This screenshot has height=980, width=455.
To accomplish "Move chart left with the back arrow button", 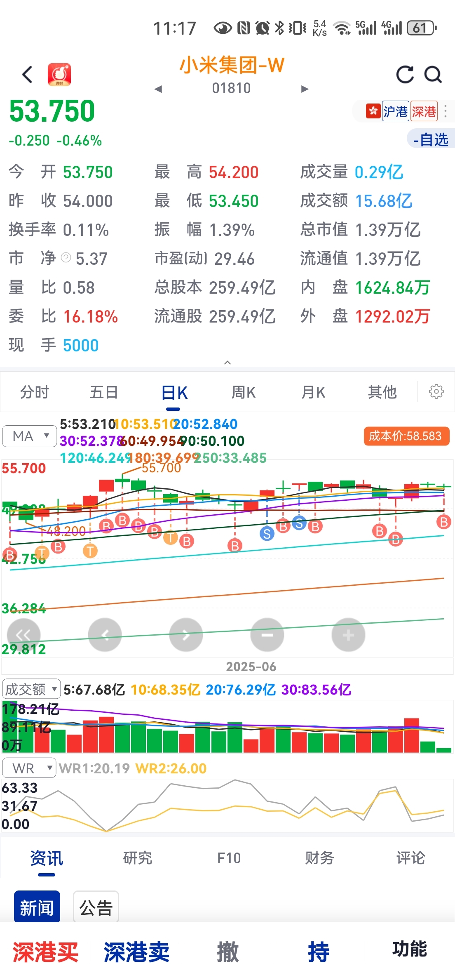I will click(x=105, y=634).
